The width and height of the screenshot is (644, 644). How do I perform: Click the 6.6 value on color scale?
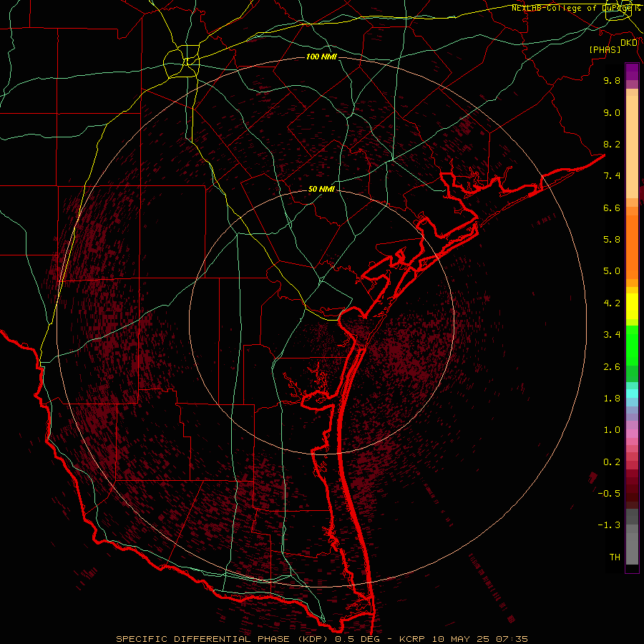(612, 208)
